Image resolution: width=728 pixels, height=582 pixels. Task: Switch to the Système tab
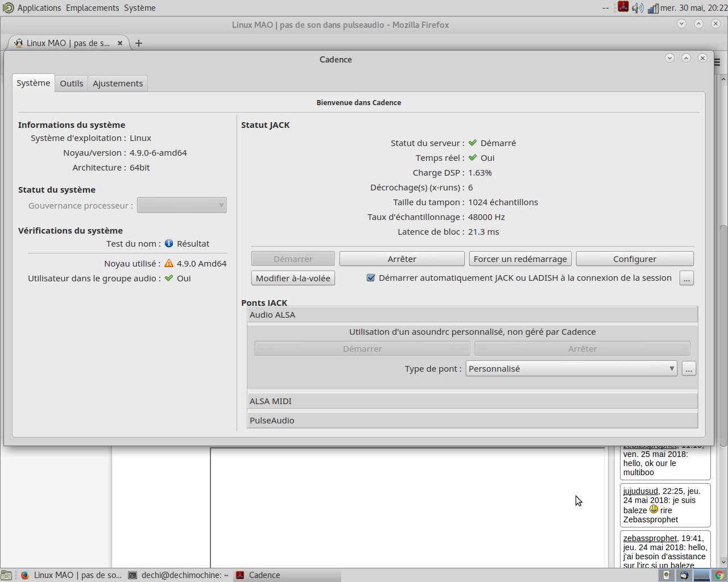click(34, 83)
